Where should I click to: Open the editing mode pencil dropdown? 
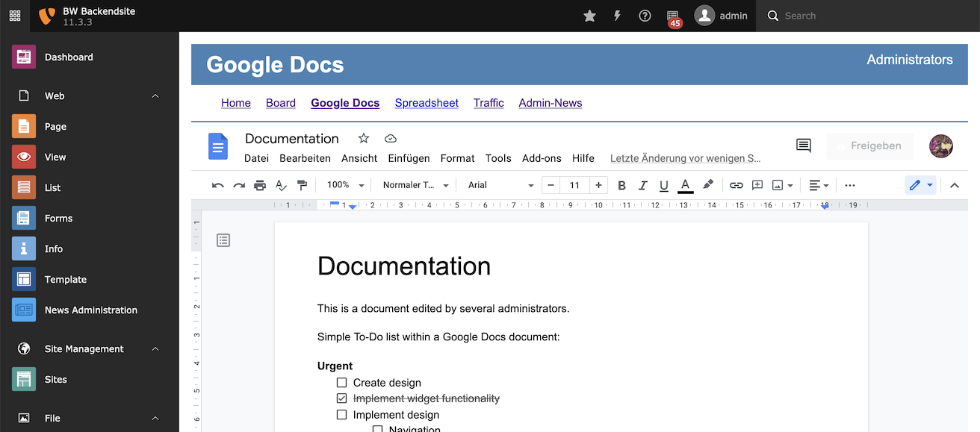point(920,185)
